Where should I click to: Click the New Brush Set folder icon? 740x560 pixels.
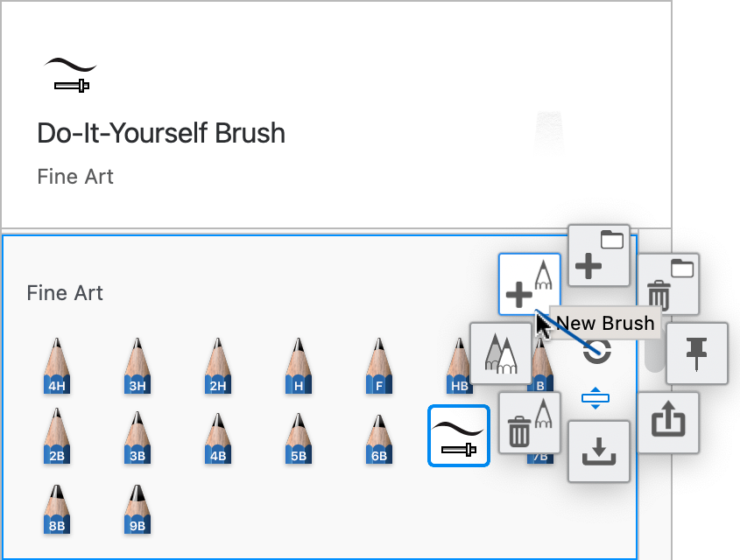pos(599,255)
